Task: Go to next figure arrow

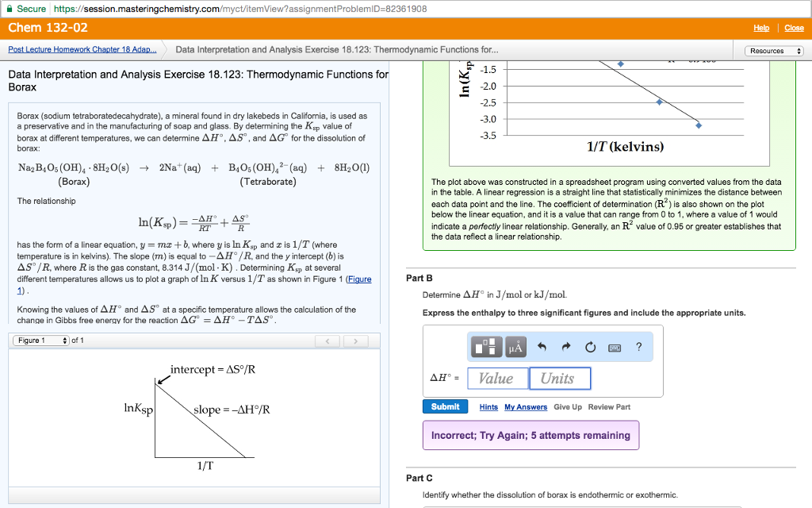Action: point(356,341)
